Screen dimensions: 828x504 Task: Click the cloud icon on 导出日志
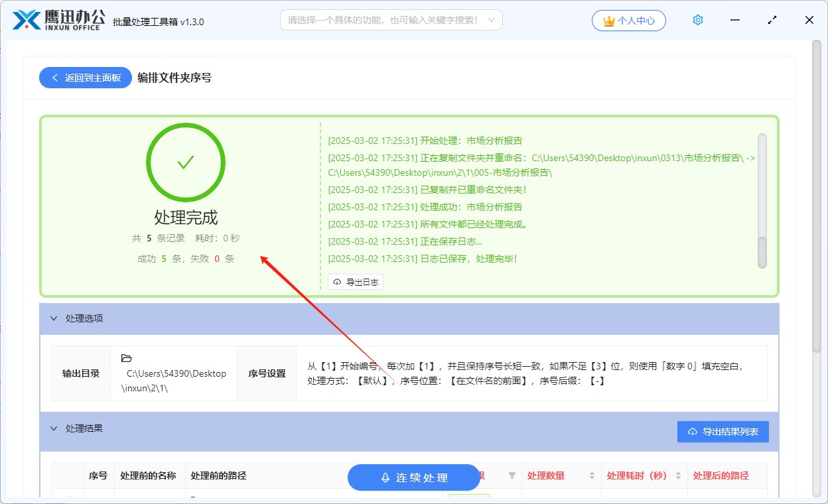(x=338, y=282)
